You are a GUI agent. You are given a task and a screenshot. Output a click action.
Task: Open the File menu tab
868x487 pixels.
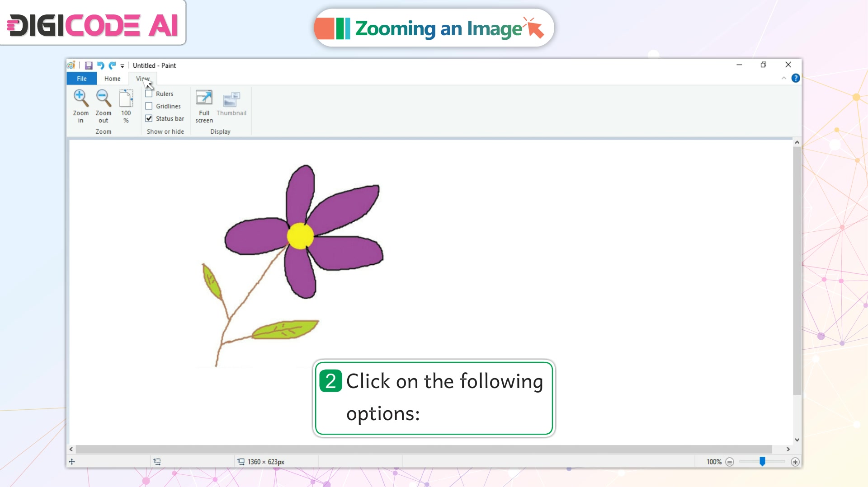coord(82,79)
